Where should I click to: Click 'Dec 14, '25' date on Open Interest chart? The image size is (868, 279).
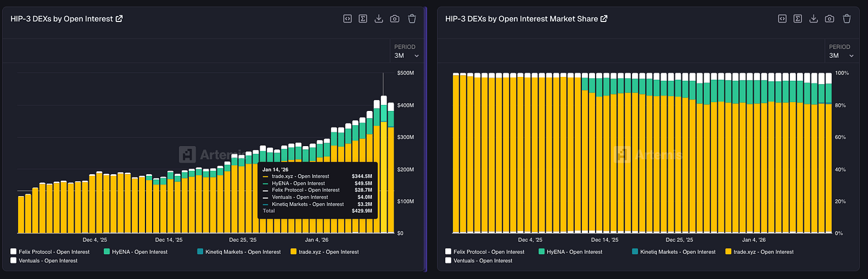click(x=169, y=240)
